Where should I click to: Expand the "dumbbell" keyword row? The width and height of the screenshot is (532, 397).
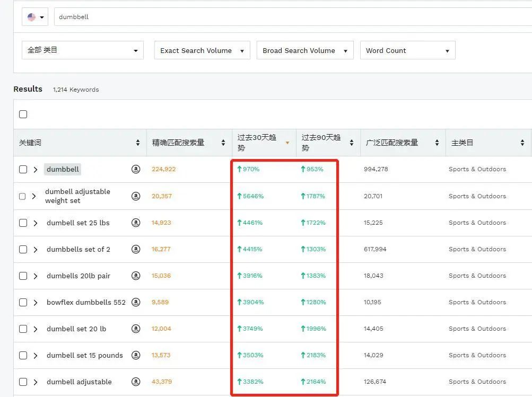pos(35,169)
